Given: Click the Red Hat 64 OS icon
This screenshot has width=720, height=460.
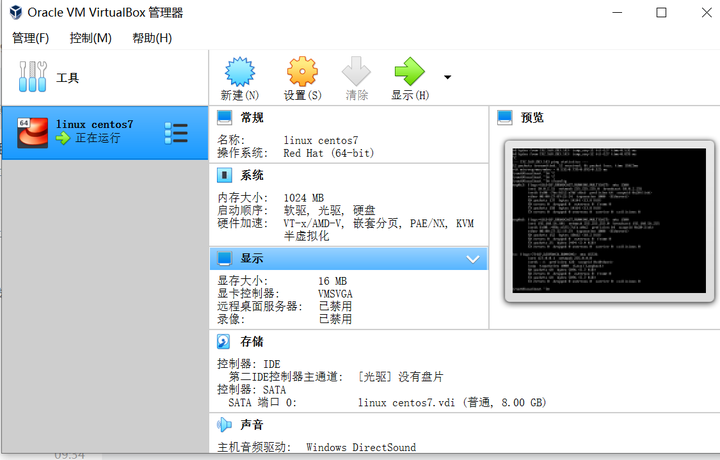Looking at the screenshot, I should pos(32,133).
